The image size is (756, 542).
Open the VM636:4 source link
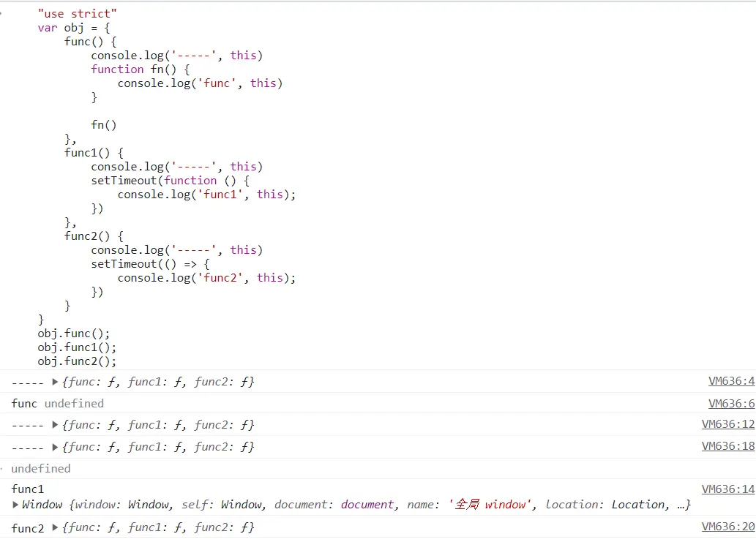coord(730,381)
